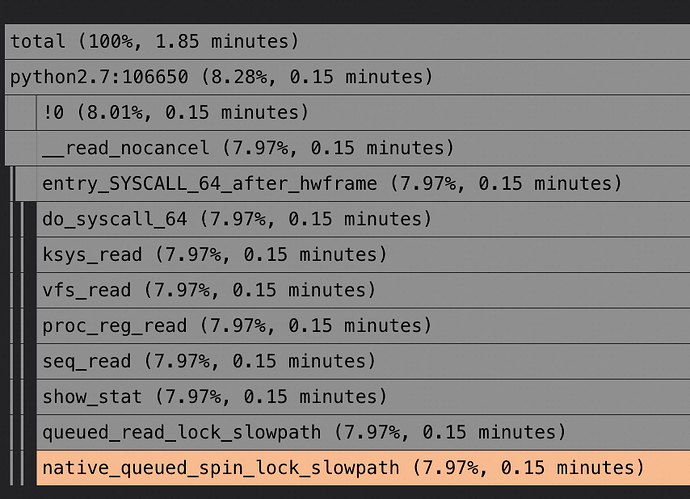Select the ksys_read frame
The image size is (690, 499).
coord(360,255)
